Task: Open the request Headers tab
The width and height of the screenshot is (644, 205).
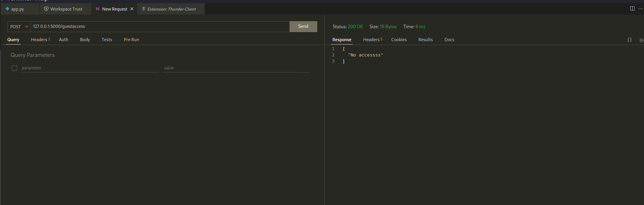Action: (40, 40)
